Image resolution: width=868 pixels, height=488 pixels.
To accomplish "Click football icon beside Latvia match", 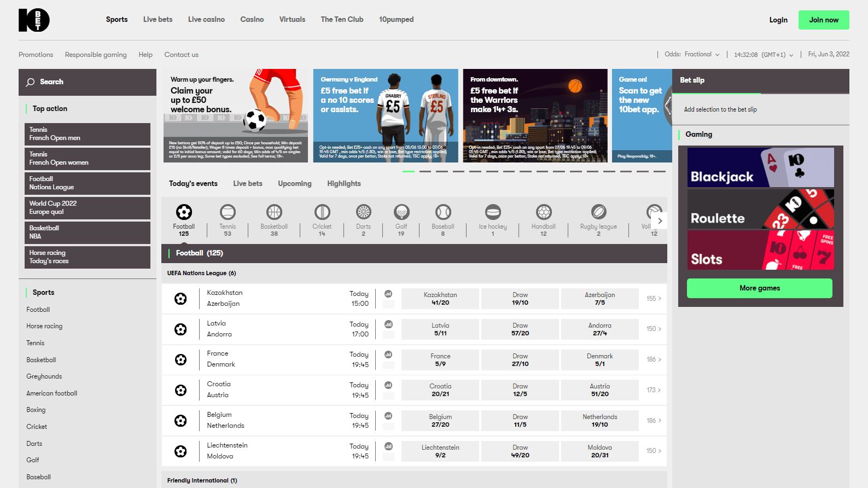I will (x=180, y=329).
